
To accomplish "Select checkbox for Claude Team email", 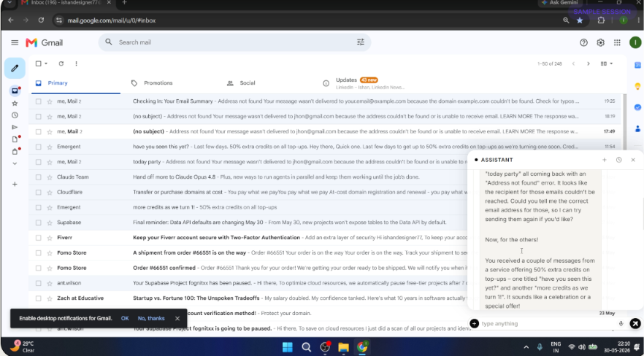I will pyautogui.click(x=38, y=177).
